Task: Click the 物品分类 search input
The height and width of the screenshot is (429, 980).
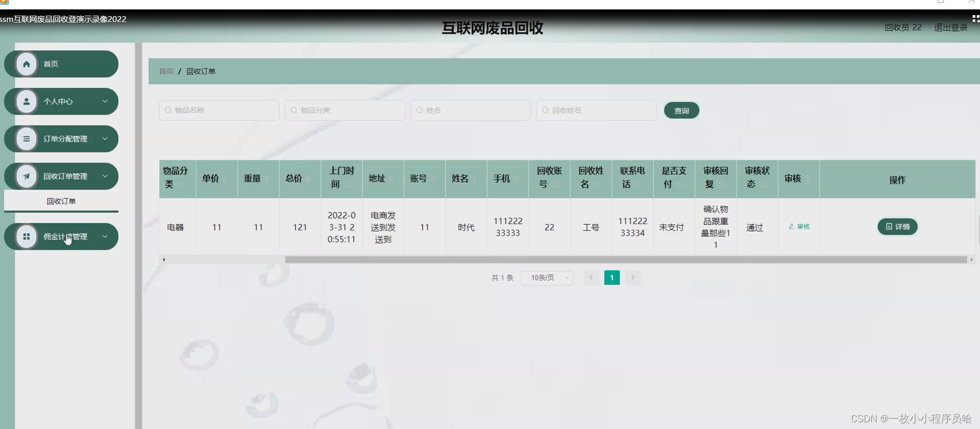Action: tap(345, 110)
